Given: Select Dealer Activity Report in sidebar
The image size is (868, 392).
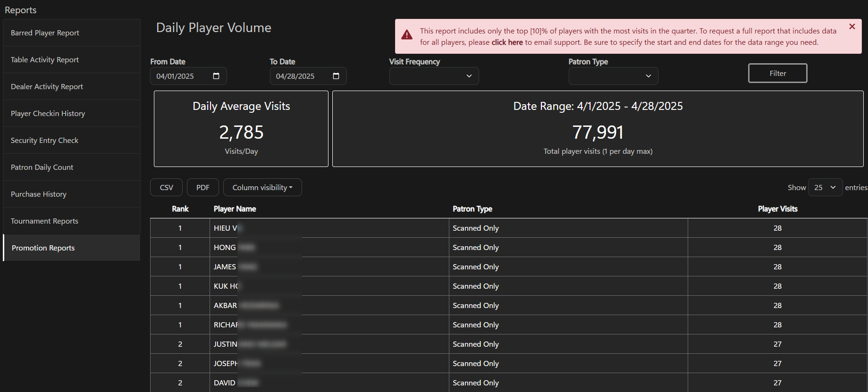Looking at the screenshot, I should tap(47, 86).
